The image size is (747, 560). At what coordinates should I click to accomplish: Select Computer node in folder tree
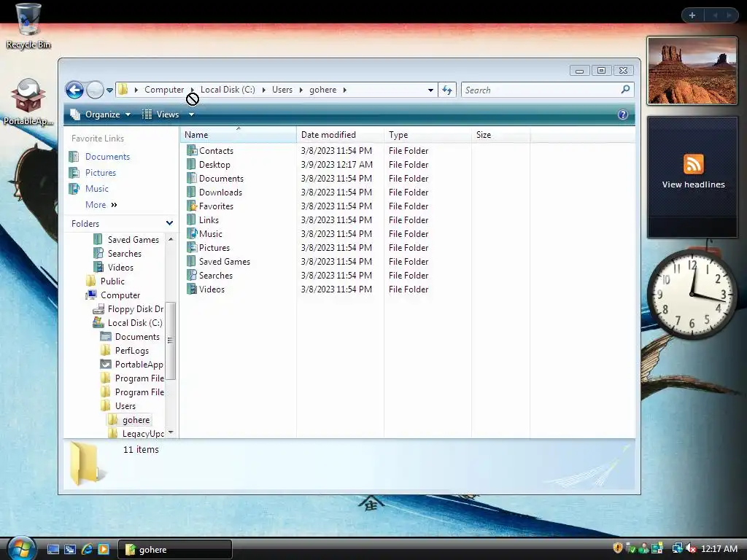[x=113, y=295]
